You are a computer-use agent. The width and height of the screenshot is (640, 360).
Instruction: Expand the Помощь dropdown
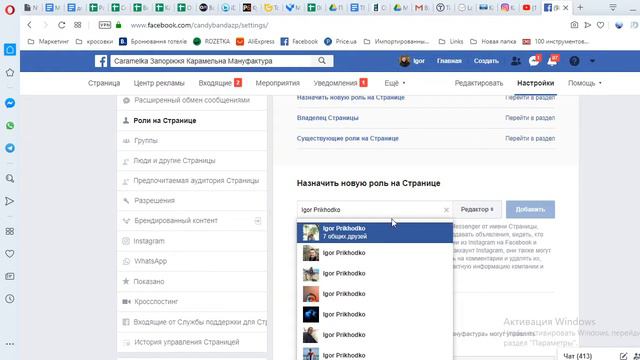(584, 83)
